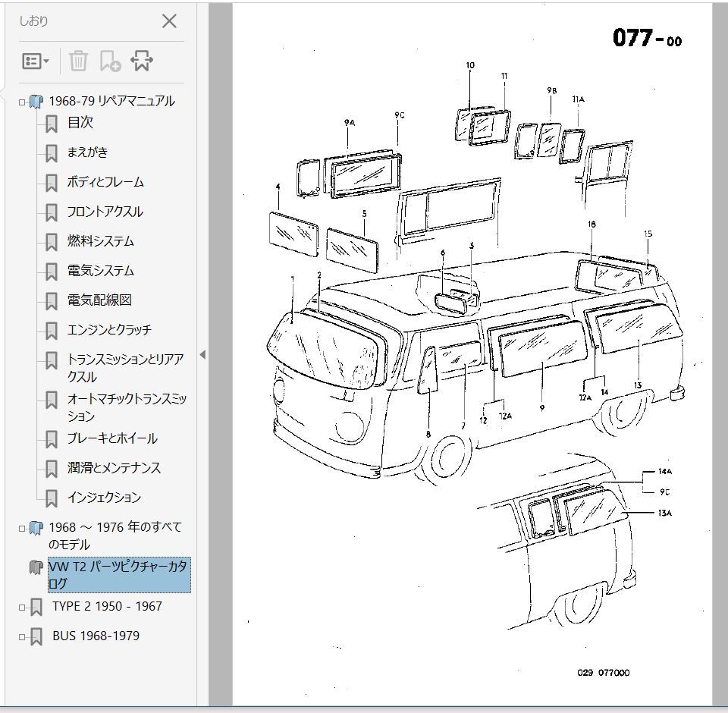The height and width of the screenshot is (713, 728).
Task: Click the bookmark icon beside TYPE 2 1950 - 1967
Action: coord(36,608)
